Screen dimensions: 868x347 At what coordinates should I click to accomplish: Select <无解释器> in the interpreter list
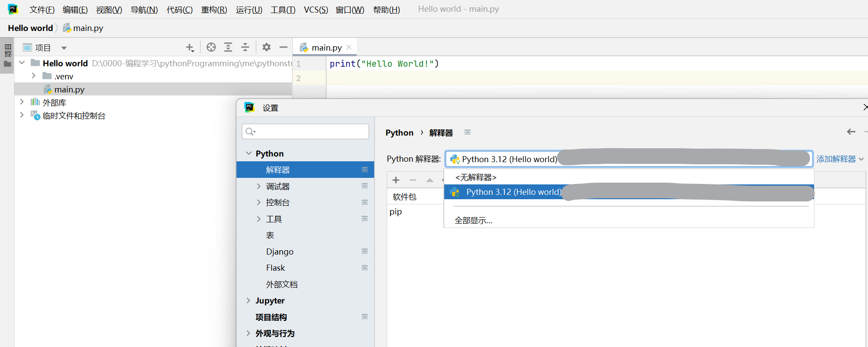(x=629, y=177)
